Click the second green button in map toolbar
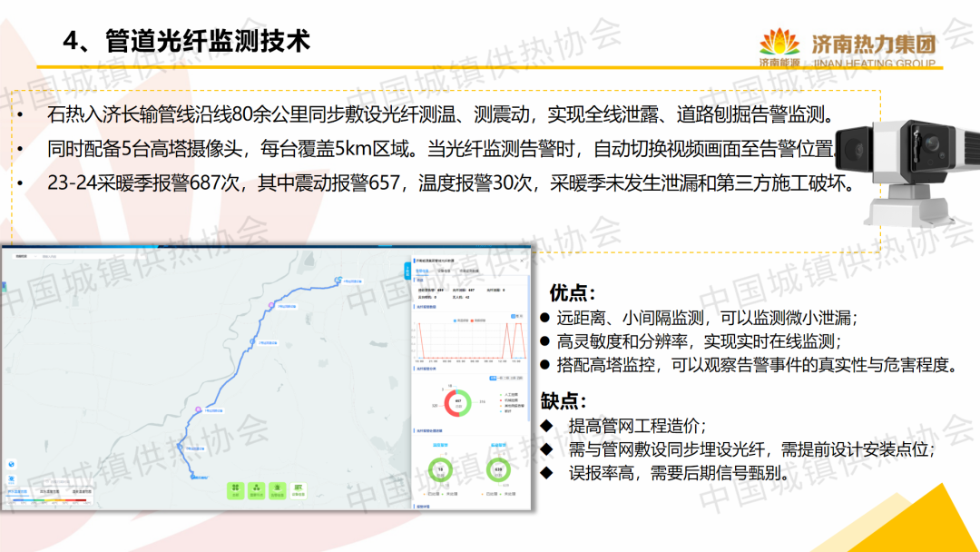 click(256, 490)
